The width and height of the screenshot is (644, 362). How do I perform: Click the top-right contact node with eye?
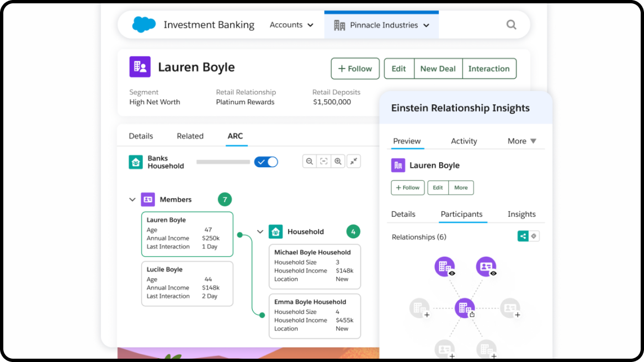(x=486, y=267)
